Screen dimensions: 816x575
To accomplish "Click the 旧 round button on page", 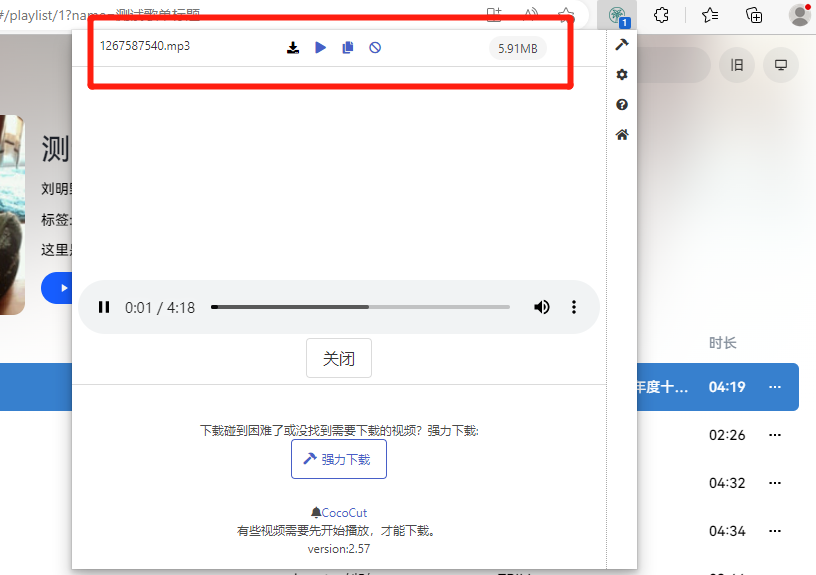I will click(737, 65).
